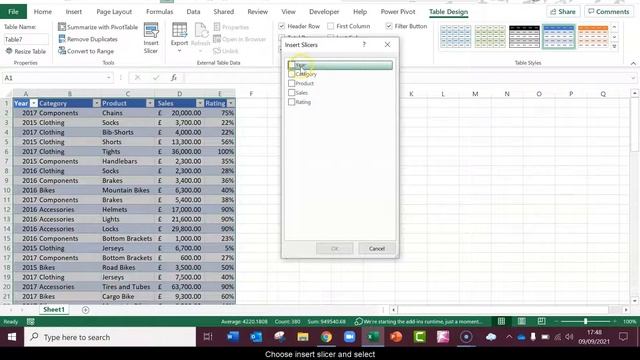Close the Insert Slicers dialog
Screen dimensions: 640x360
coord(387,44)
